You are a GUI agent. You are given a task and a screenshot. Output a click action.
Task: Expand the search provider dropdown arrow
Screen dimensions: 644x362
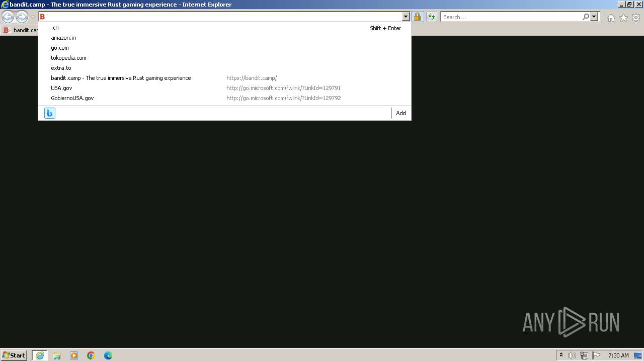point(594,17)
